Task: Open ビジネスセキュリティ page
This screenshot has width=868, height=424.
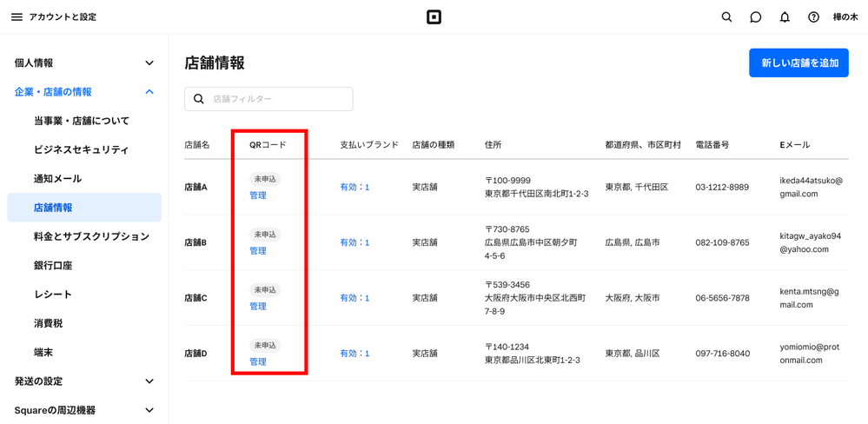Action: click(82, 150)
